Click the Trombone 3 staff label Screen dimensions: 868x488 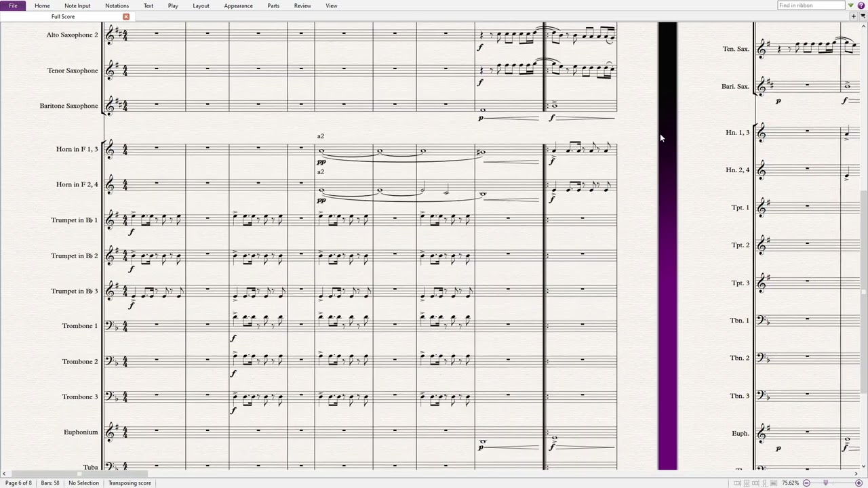pyautogui.click(x=80, y=396)
